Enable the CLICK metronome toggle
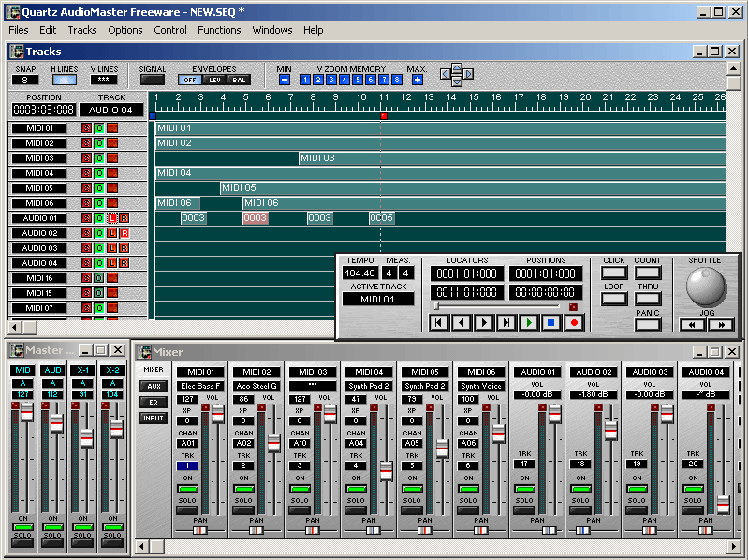 pyautogui.click(x=614, y=273)
